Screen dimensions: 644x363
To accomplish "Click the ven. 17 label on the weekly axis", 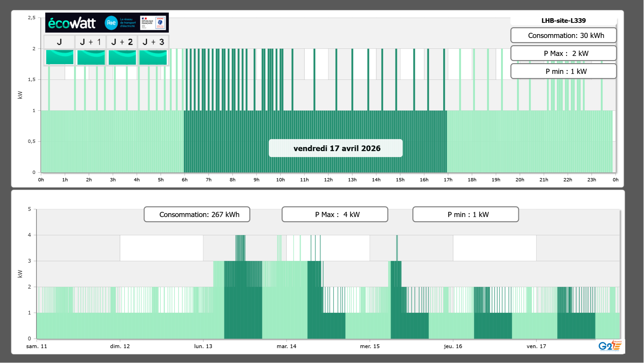I will tap(536, 346).
